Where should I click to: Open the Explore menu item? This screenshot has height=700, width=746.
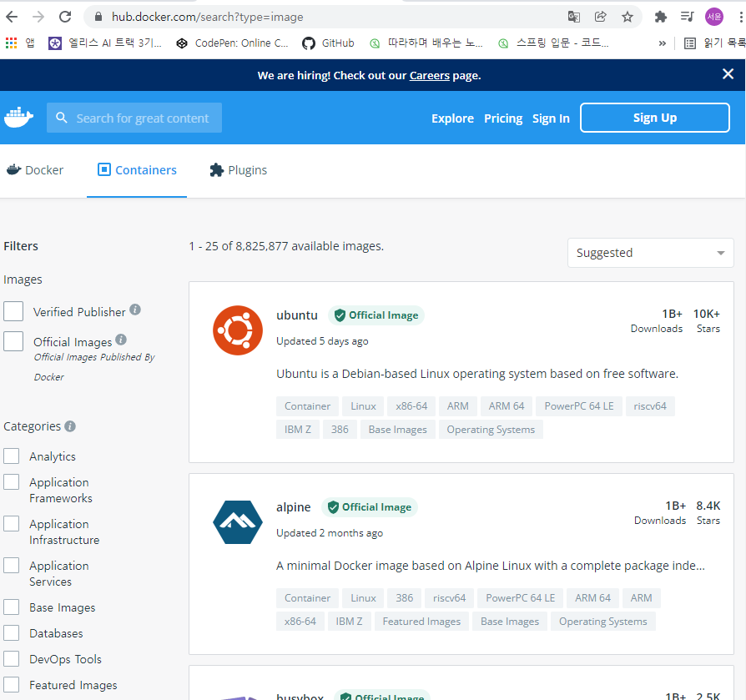pyautogui.click(x=452, y=118)
